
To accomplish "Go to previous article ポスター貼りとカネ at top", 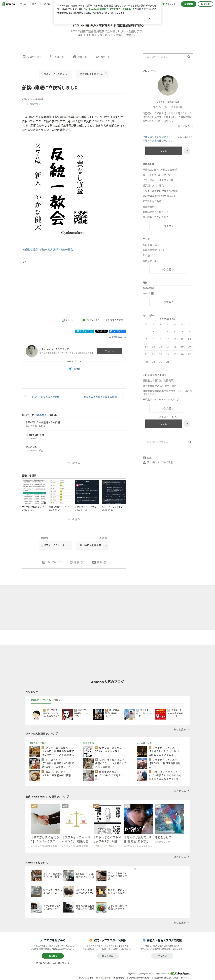I will pos(56,74).
